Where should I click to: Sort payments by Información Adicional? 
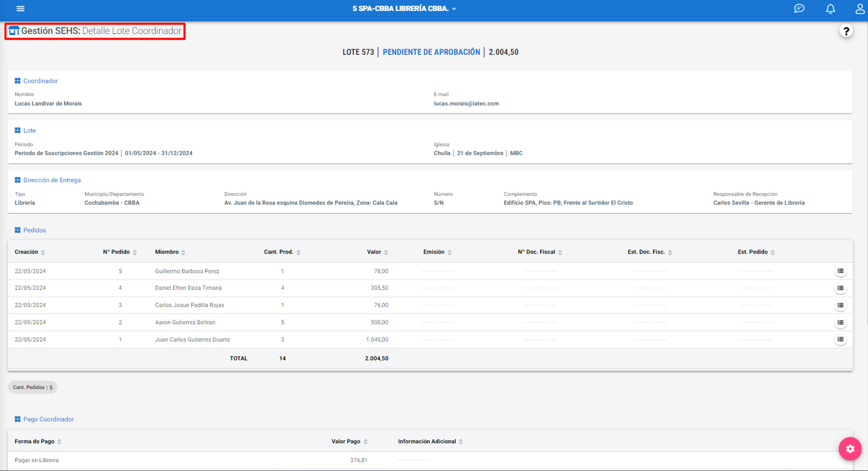430,441
